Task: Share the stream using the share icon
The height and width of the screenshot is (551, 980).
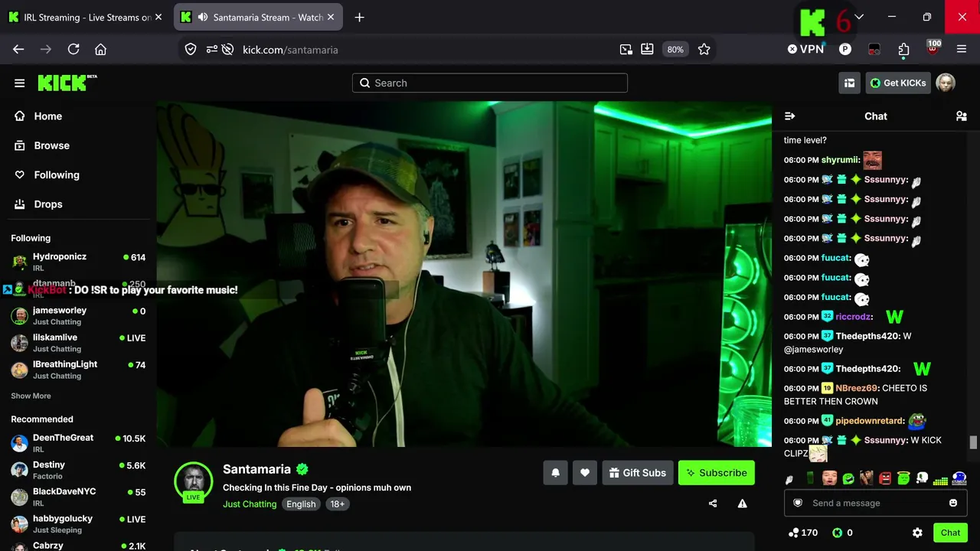Action: tap(713, 504)
